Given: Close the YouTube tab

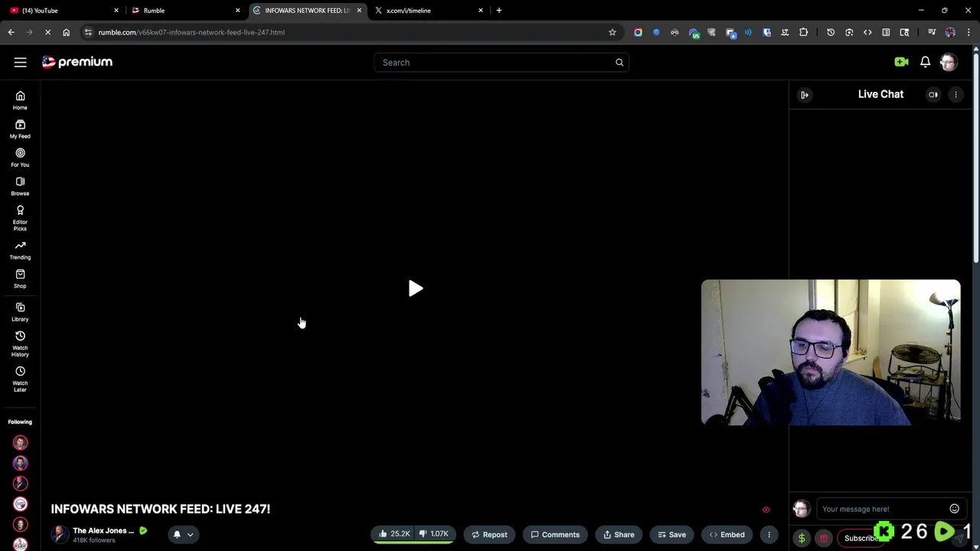Looking at the screenshot, I should 116,11.
